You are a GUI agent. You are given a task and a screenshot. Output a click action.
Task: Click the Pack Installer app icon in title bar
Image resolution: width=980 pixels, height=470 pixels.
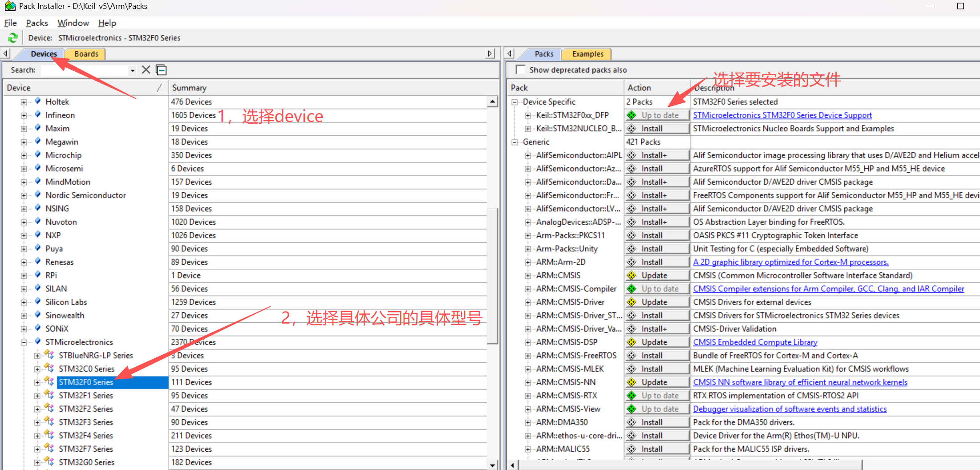coord(10,6)
